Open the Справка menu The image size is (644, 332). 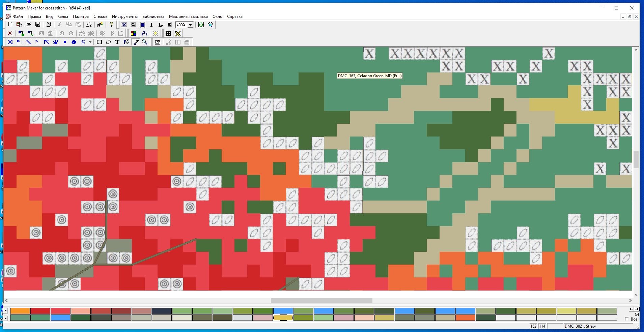click(234, 17)
